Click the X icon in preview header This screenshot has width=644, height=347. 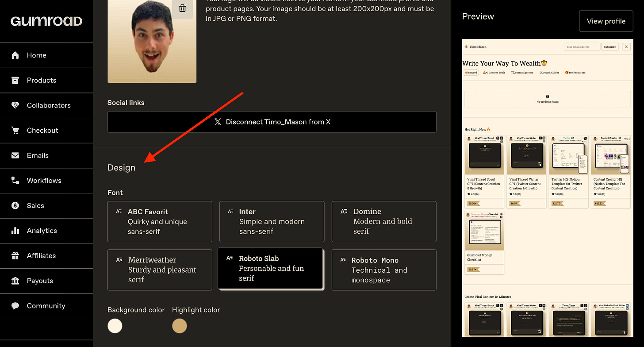tap(626, 46)
